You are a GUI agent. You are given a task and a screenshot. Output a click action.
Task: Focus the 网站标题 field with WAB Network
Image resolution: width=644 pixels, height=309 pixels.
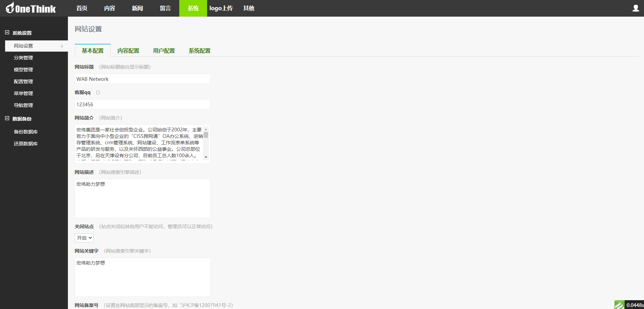[143, 79]
